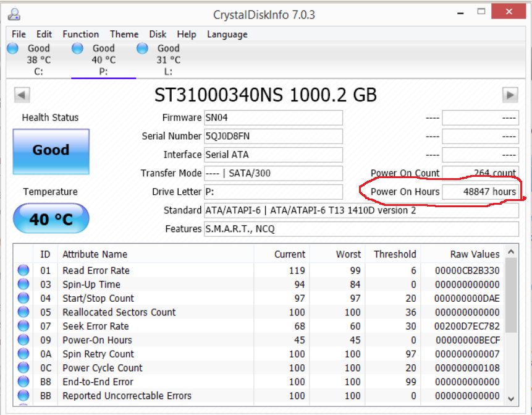Click raw value 00200D7EC782
Viewport: 532px width, 415px height.
[x=467, y=327]
